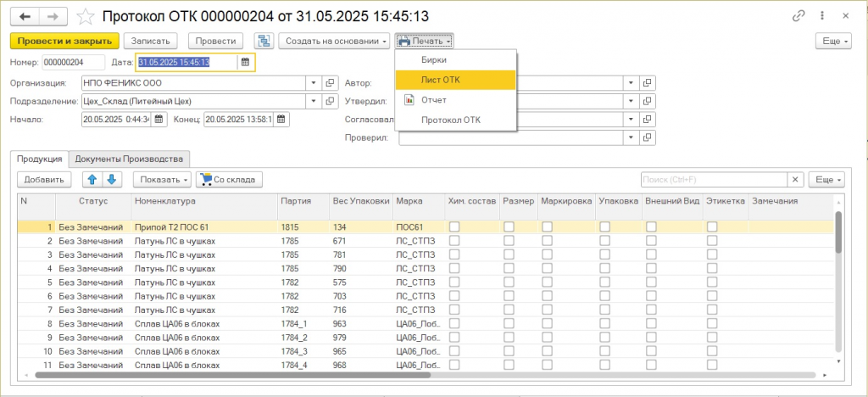Choose Лист ОТК from print menu
Screen dimensions: 868x397
pyautogui.click(x=455, y=80)
